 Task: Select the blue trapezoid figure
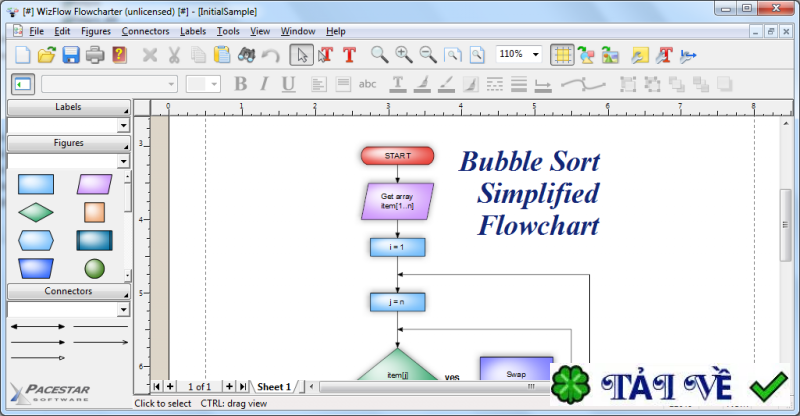(36, 268)
